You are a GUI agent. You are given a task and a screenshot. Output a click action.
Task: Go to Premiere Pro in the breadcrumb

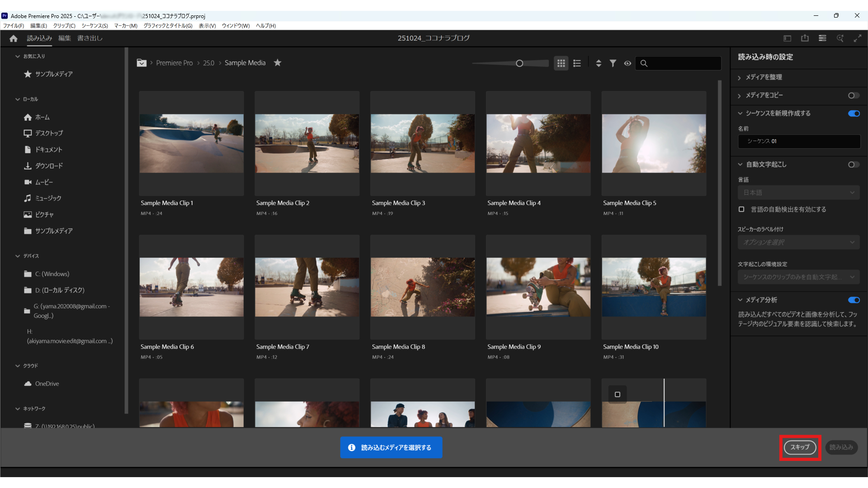point(175,63)
